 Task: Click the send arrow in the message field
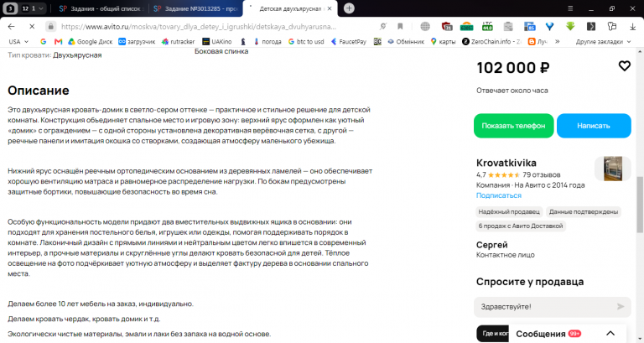tap(621, 306)
